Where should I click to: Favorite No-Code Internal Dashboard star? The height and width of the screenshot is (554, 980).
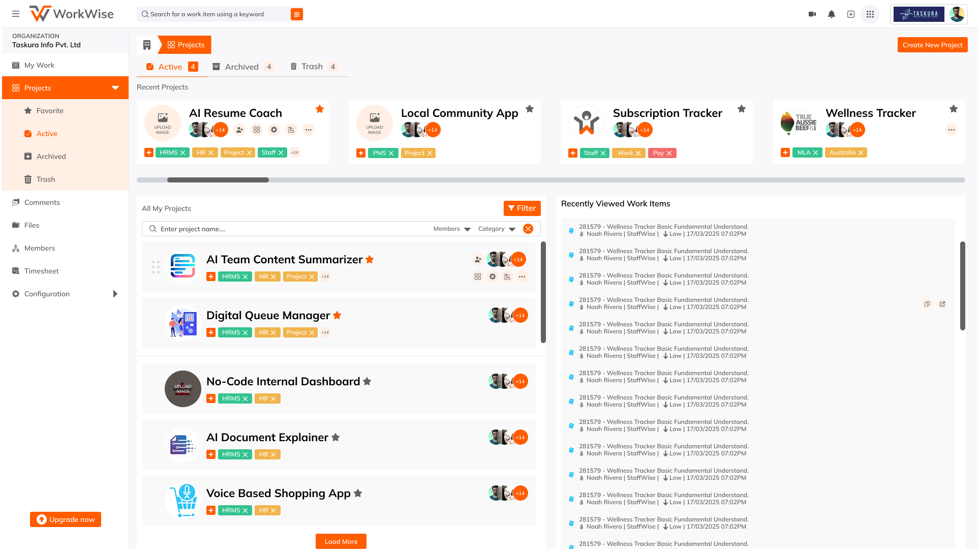(367, 381)
